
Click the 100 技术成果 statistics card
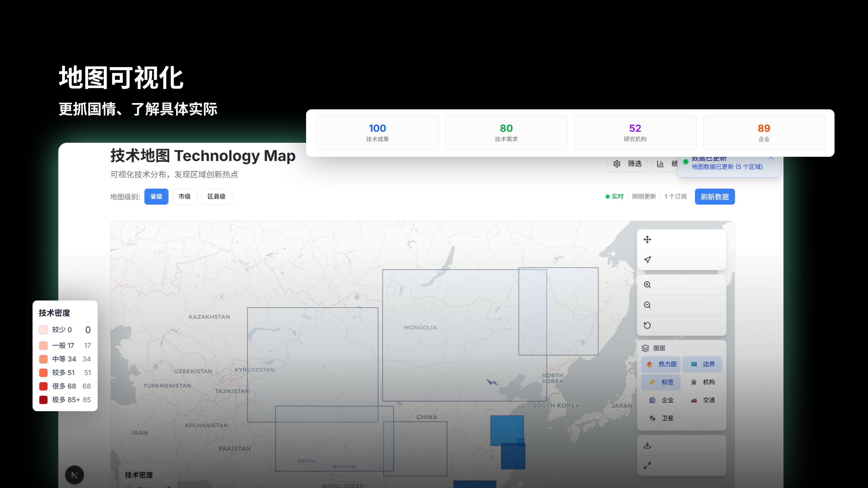[377, 133]
